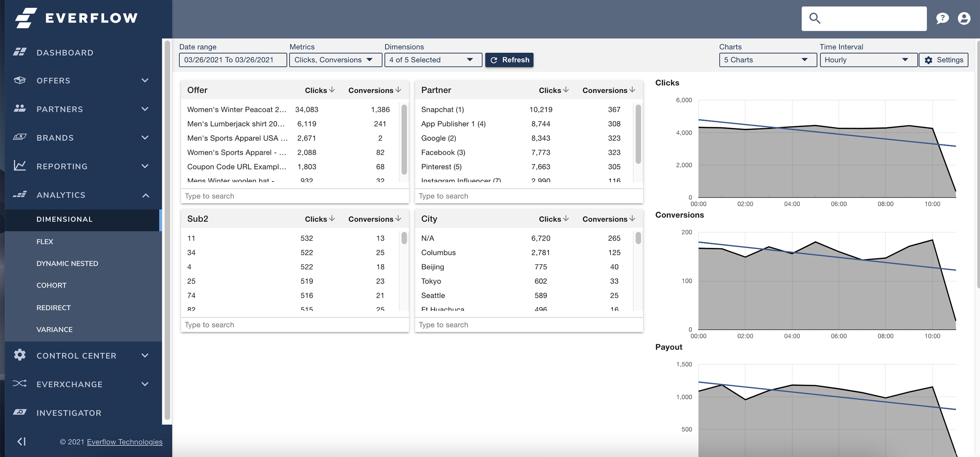
Task: Open the Time Interval Hourly dropdown
Action: click(868, 60)
